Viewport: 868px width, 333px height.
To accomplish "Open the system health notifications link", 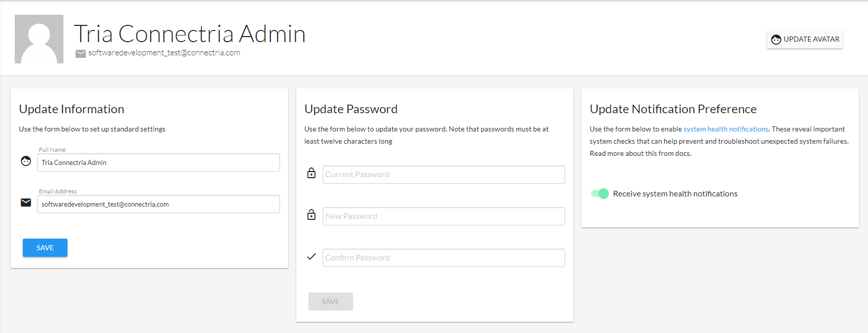I will 726,129.
